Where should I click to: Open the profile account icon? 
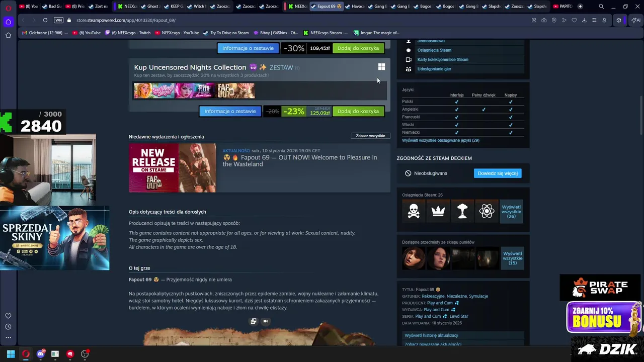click(x=604, y=20)
